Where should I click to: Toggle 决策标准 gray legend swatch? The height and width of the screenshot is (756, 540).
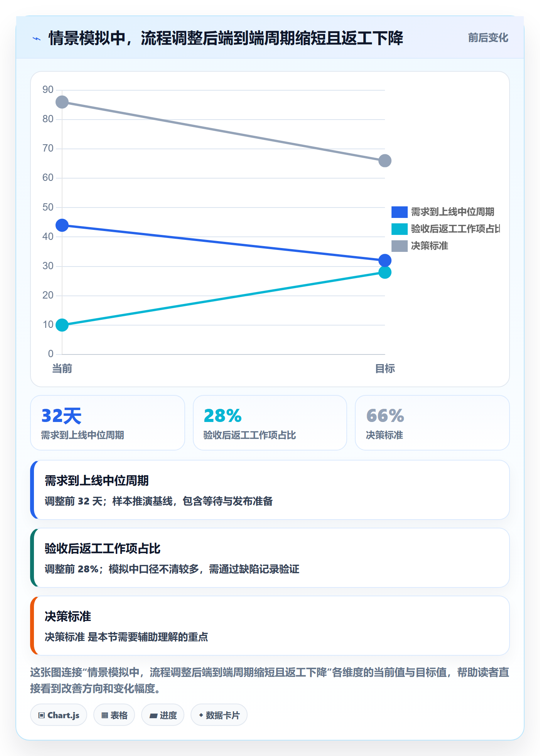(399, 246)
